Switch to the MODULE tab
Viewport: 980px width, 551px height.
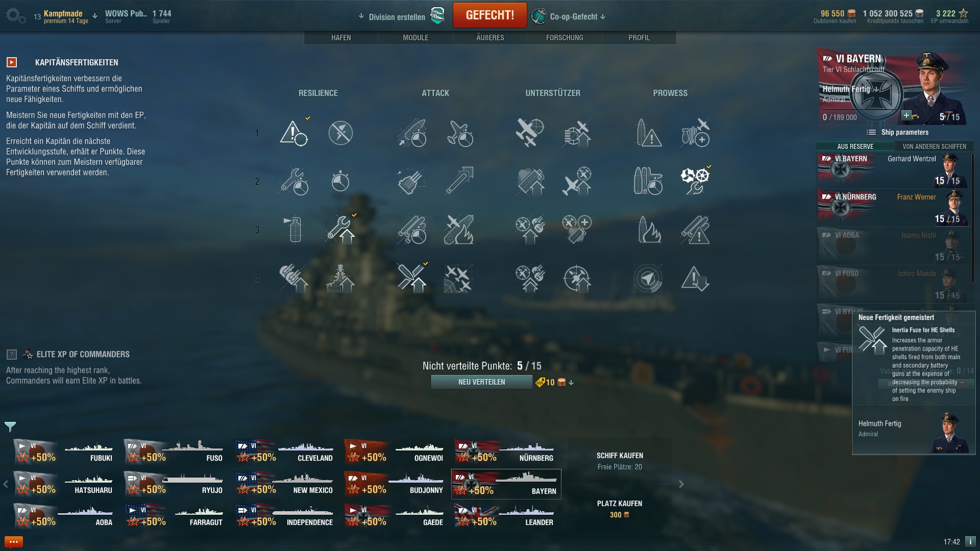(415, 38)
